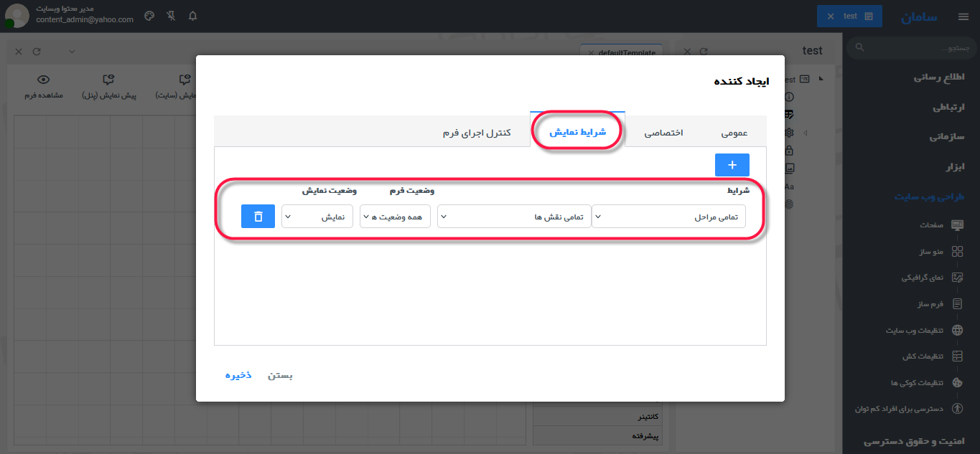Click the image icon in the test panel strip
The height and width of the screenshot is (454, 980).
point(790,169)
